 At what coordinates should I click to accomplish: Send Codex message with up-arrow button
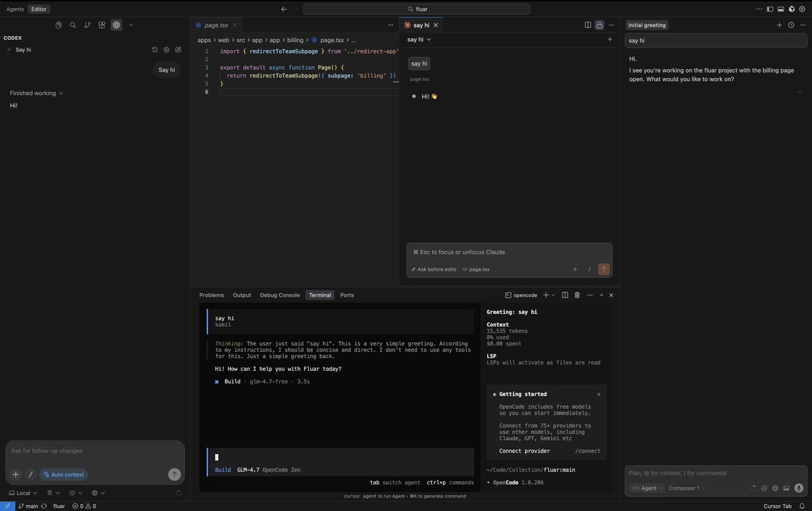[175, 474]
